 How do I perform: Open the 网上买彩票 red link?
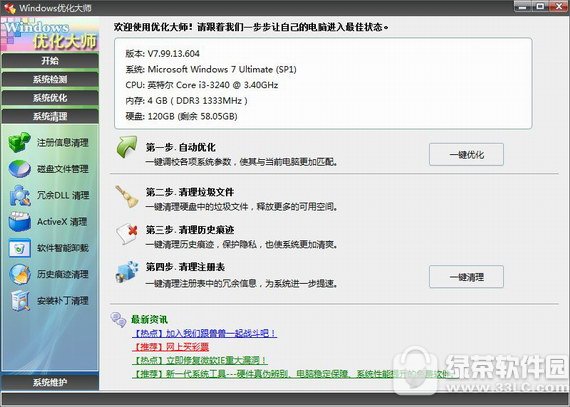pyautogui.click(x=170, y=347)
